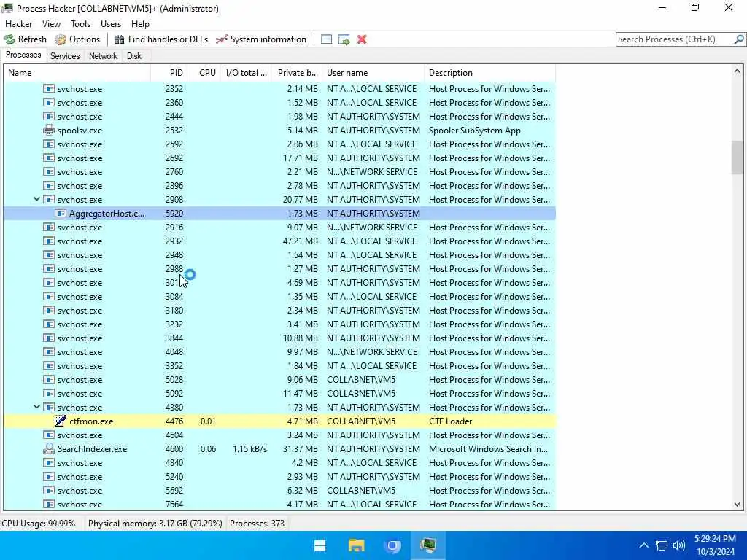
Task: Show hidden system tray icons
Action: [x=643, y=545]
